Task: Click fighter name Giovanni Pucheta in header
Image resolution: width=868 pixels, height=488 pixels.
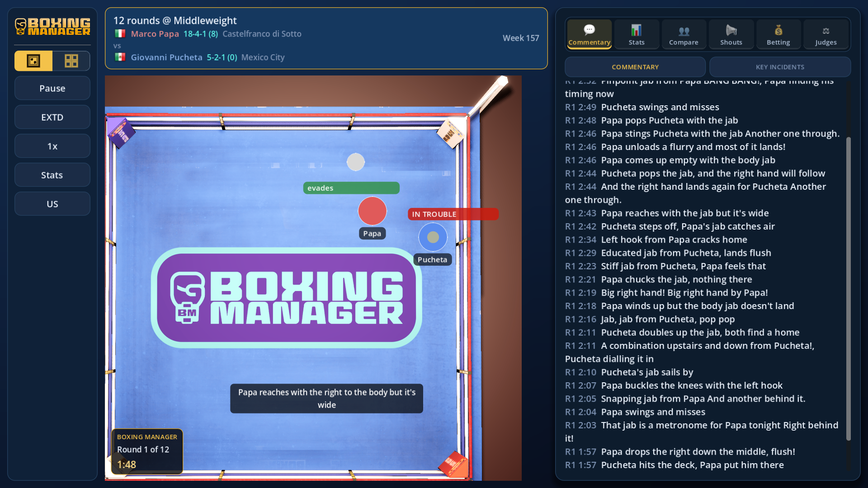Action: click(x=167, y=57)
